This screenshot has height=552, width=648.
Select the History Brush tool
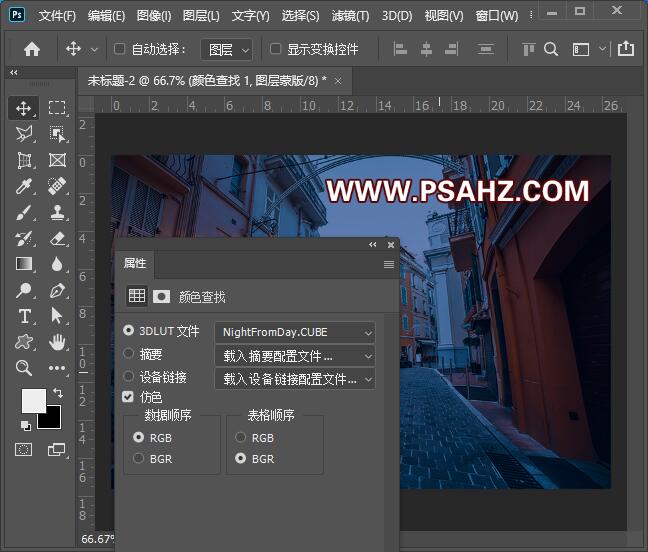(24, 238)
